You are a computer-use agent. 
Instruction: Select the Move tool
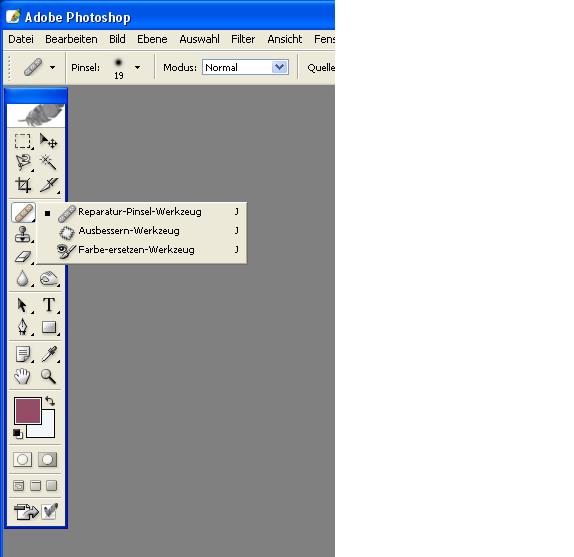[x=48, y=141]
